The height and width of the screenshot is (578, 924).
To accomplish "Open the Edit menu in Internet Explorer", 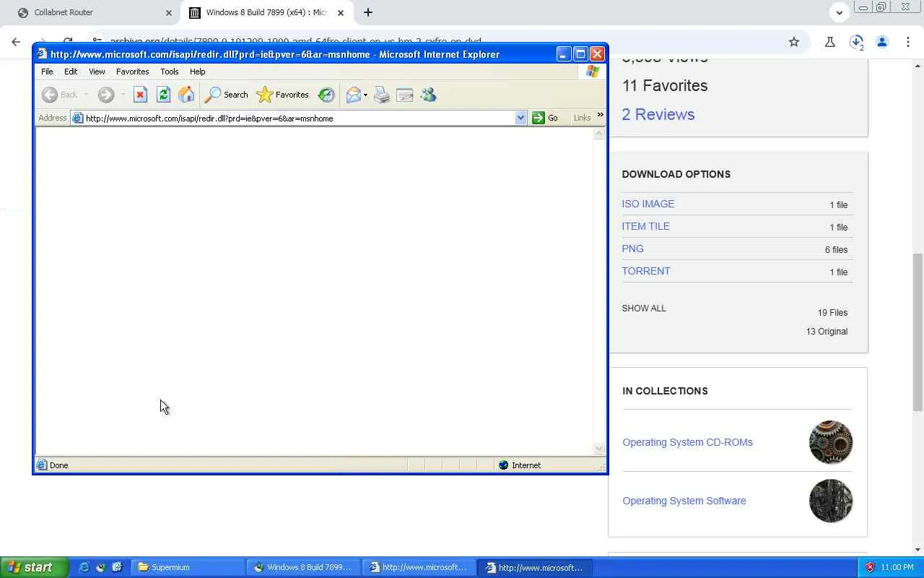I will [71, 72].
